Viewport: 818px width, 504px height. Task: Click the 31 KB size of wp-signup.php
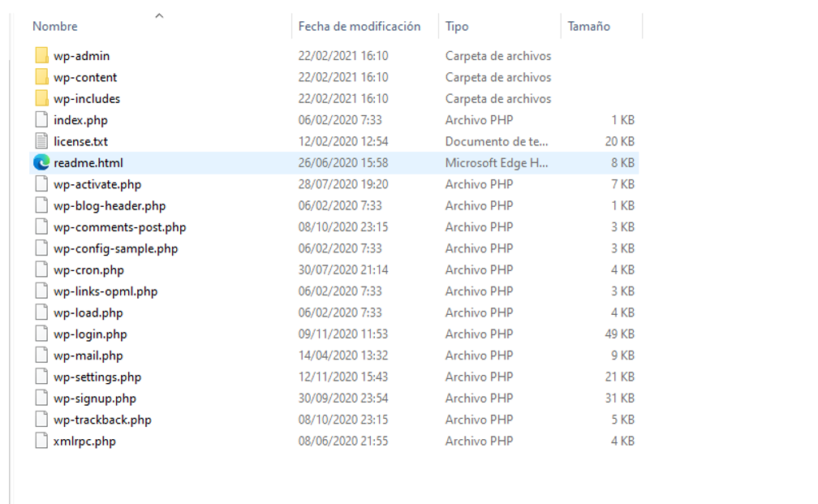[x=620, y=398]
